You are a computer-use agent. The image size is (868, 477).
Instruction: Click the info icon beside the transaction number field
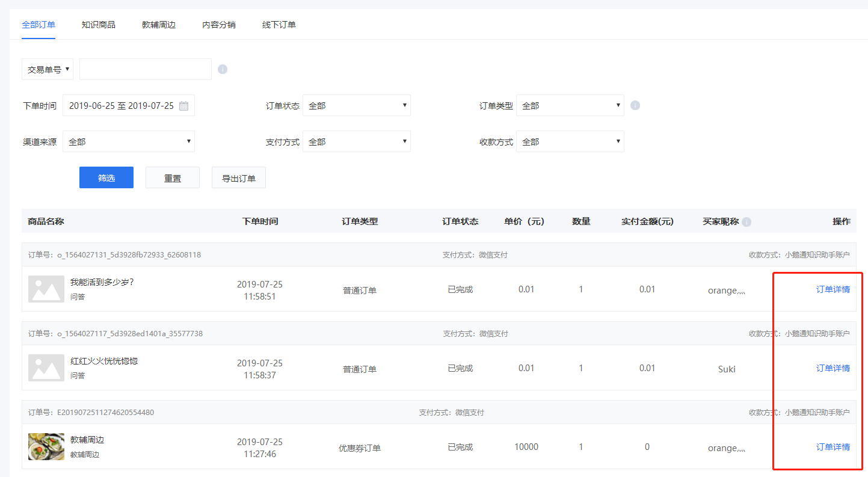tap(223, 69)
